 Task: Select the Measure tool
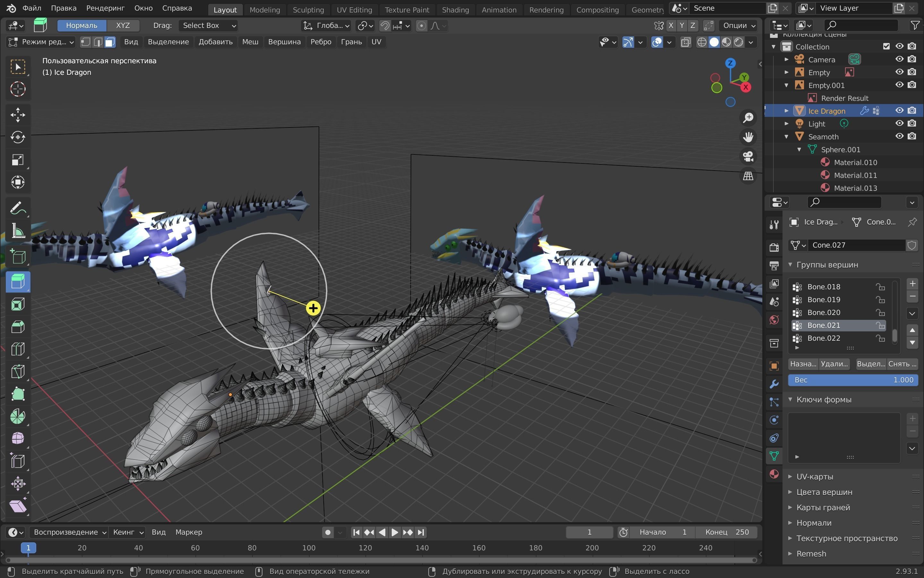click(x=18, y=231)
